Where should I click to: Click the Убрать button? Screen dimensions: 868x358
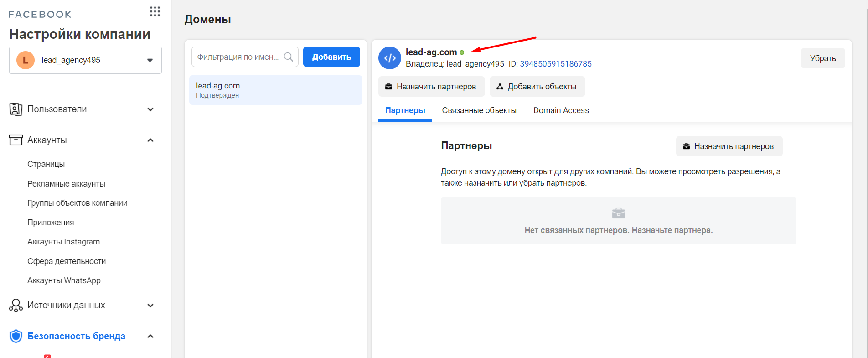(823, 58)
